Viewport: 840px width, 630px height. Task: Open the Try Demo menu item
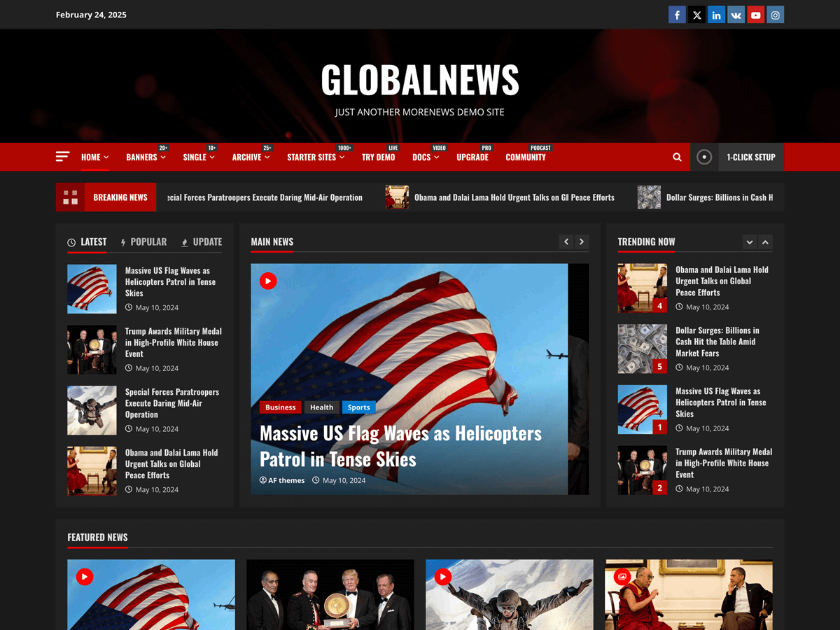(x=378, y=157)
